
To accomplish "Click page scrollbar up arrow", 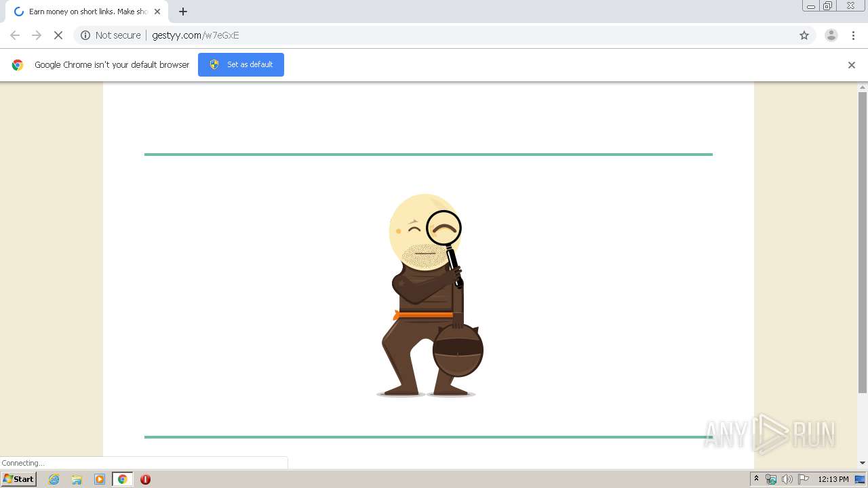I will point(863,87).
